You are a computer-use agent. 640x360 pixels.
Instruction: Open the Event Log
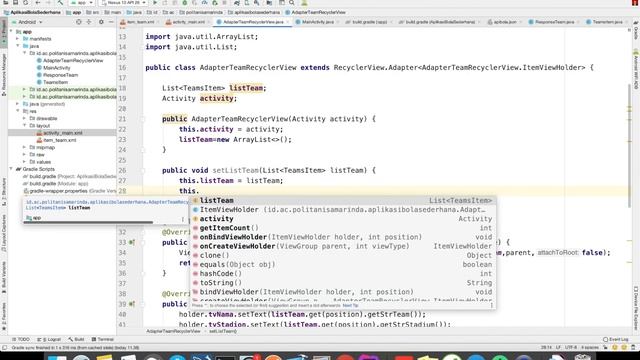pyautogui.click(x=616, y=339)
